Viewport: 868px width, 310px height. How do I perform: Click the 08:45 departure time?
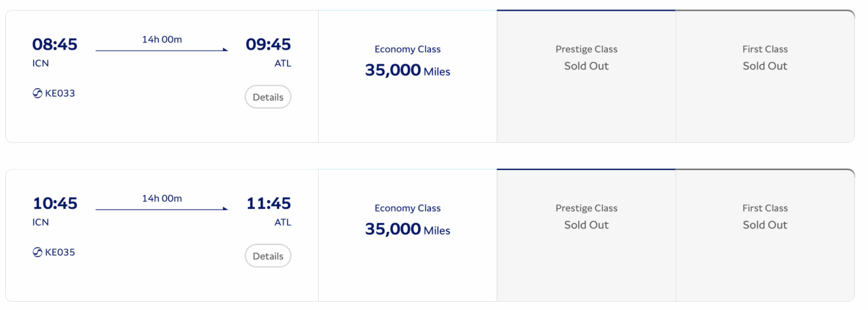(x=55, y=45)
